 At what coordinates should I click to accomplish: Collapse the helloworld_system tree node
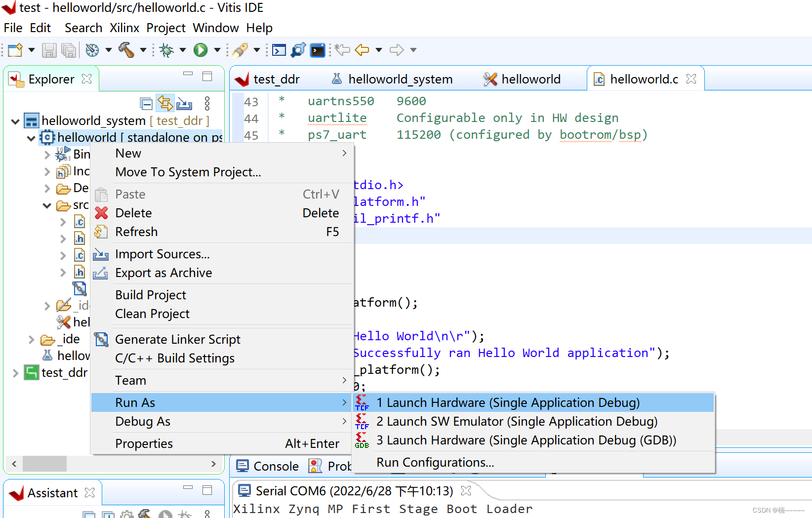click(x=15, y=121)
